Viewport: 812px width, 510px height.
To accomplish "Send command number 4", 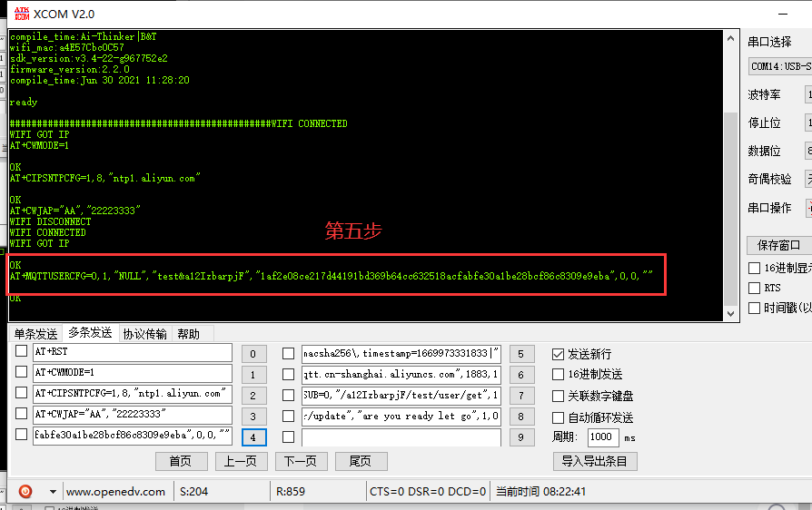I will click(253, 437).
